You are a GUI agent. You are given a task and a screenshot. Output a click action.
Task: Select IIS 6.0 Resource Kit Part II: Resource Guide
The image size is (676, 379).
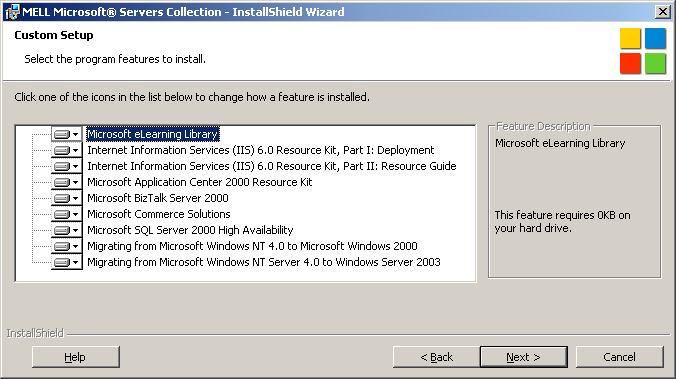(x=272, y=166)
